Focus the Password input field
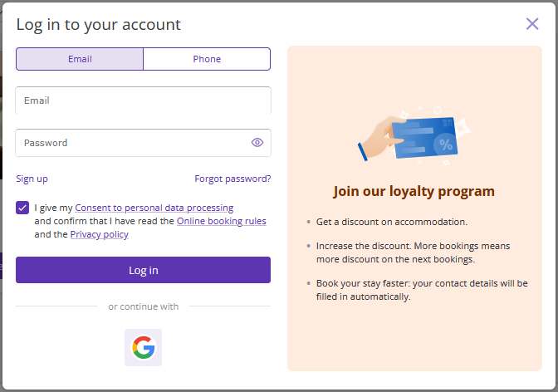Viewport: 558px width, 392px height. 143,143
